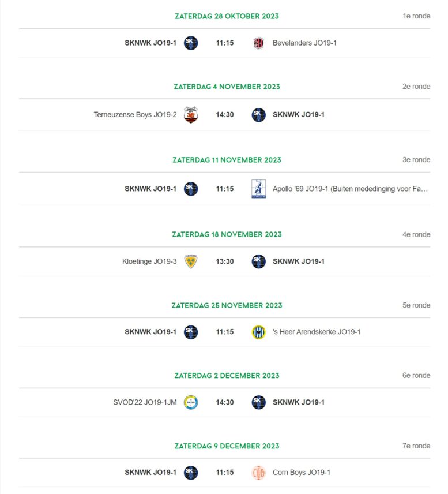The height and width of the screenshot is (494, 448).
Task: Click the 13:30 kickoff time on 18 november
Action: click(225, 261)
